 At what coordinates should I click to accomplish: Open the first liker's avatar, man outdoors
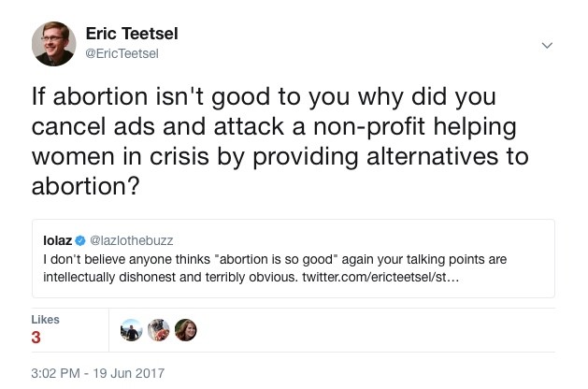[x=133, y=329]
